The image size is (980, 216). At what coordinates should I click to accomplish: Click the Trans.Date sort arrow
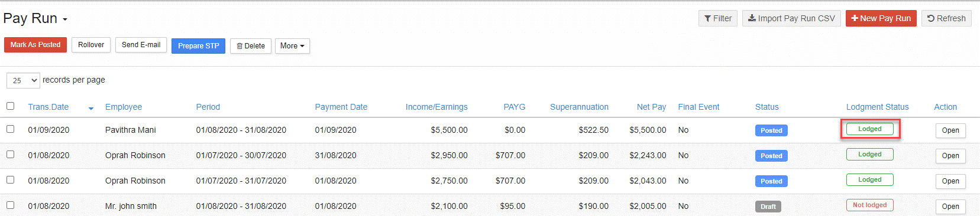coord(91,109)
